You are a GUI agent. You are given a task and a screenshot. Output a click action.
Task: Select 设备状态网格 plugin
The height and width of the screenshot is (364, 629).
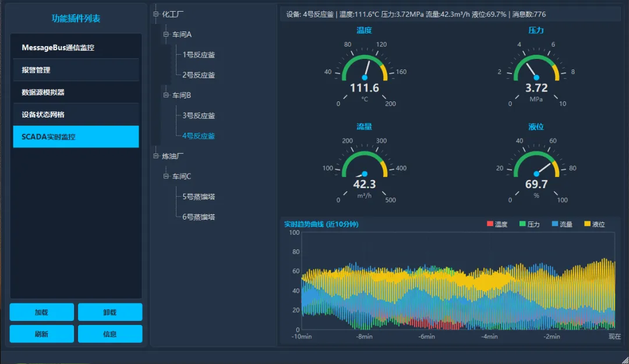[76, 114]
